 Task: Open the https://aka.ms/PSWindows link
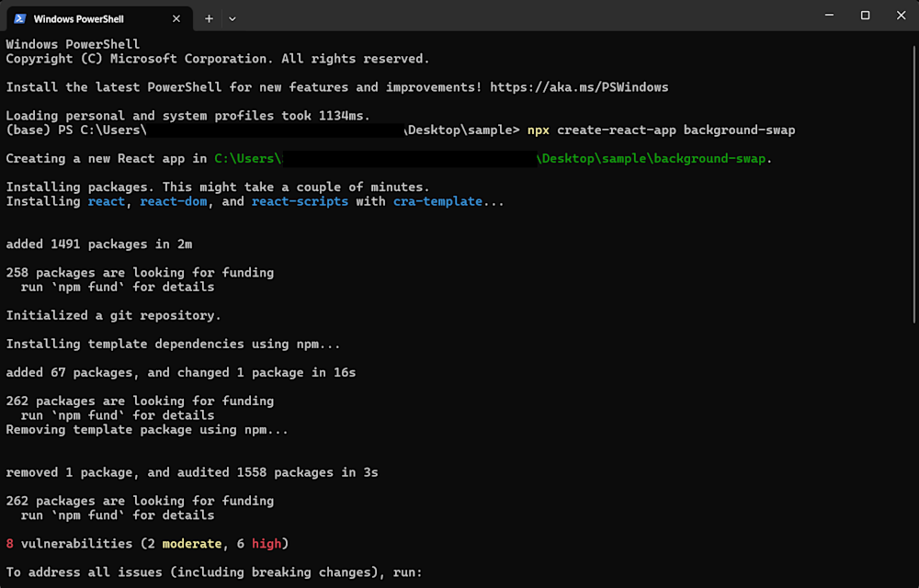(579, 87)
